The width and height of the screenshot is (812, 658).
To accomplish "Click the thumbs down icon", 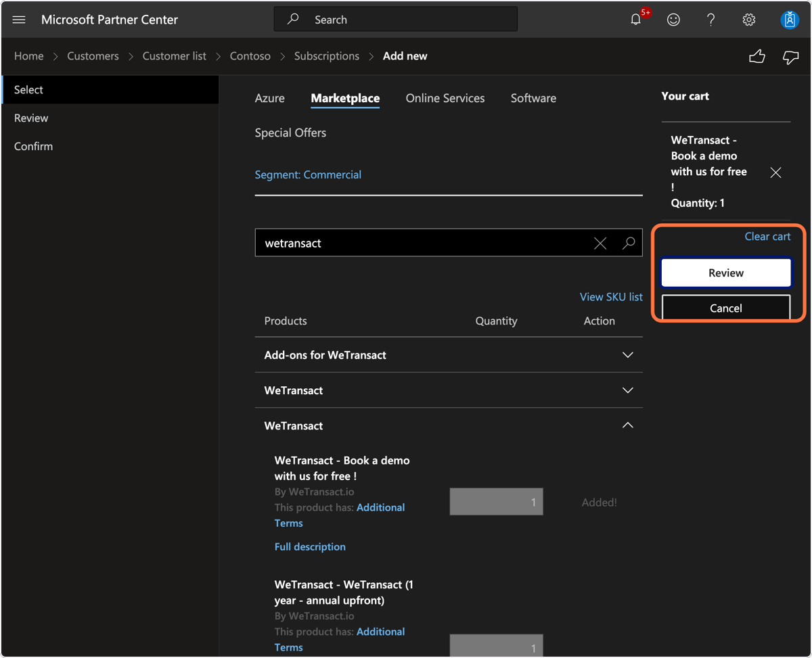I will point(790,57).
